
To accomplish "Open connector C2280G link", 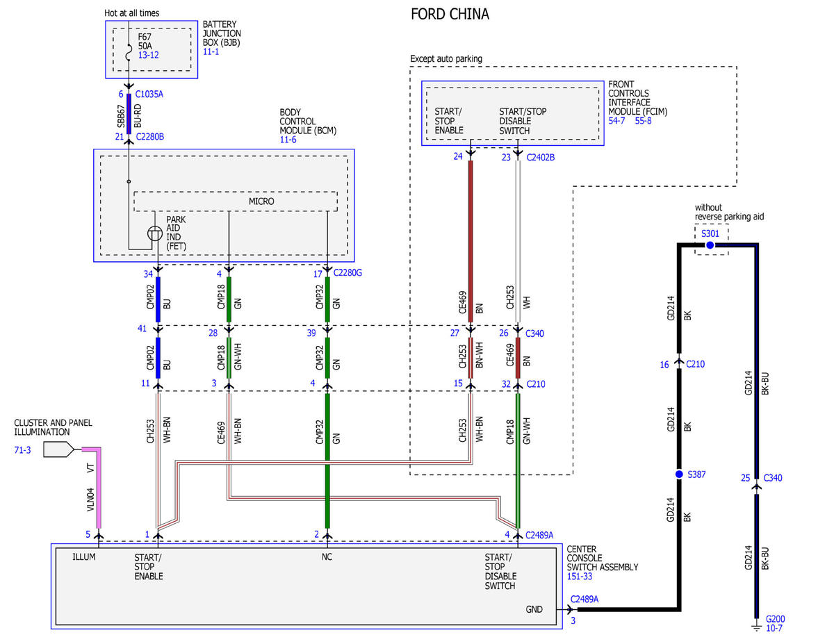I will 348,273.
